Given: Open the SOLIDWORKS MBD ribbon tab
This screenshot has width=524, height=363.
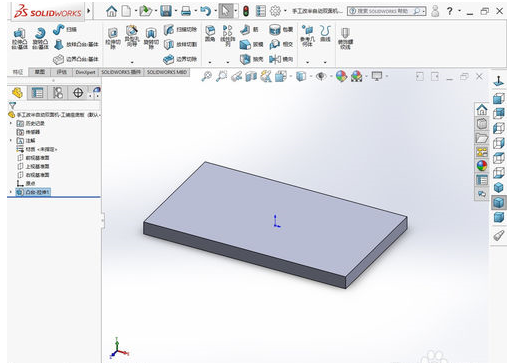Looking at the screenshot, I should (167, 72).
